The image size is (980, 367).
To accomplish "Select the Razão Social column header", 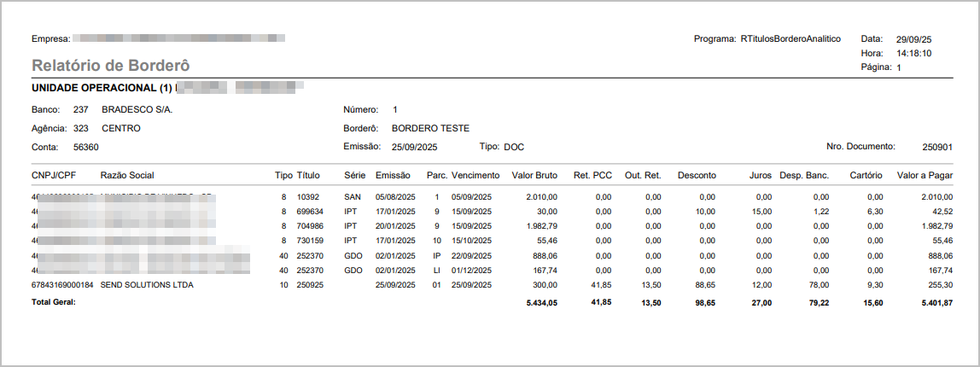I will (127, 175).
